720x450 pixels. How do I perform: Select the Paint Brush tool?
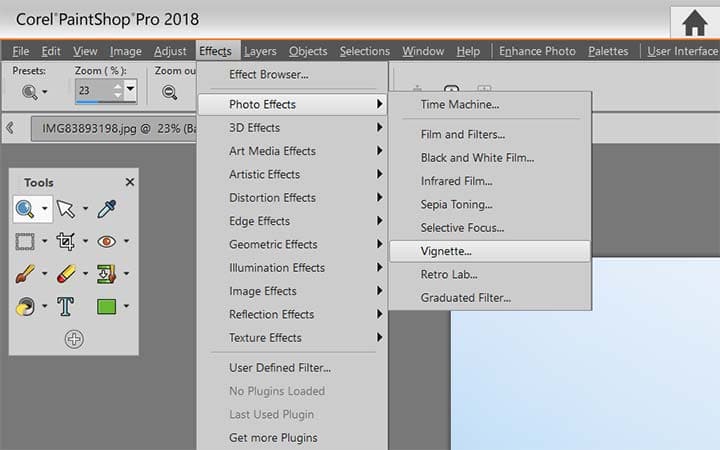pos(25,274)
